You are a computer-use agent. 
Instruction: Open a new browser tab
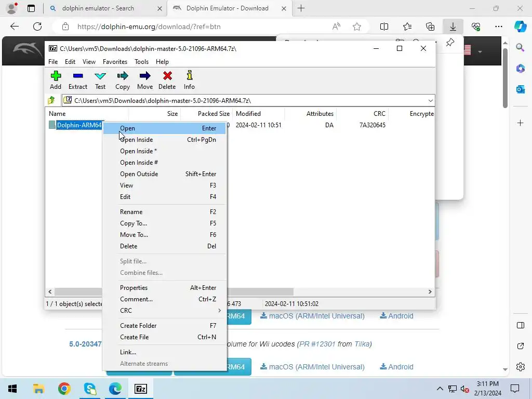pyautogui.click(x=301, y=8)
